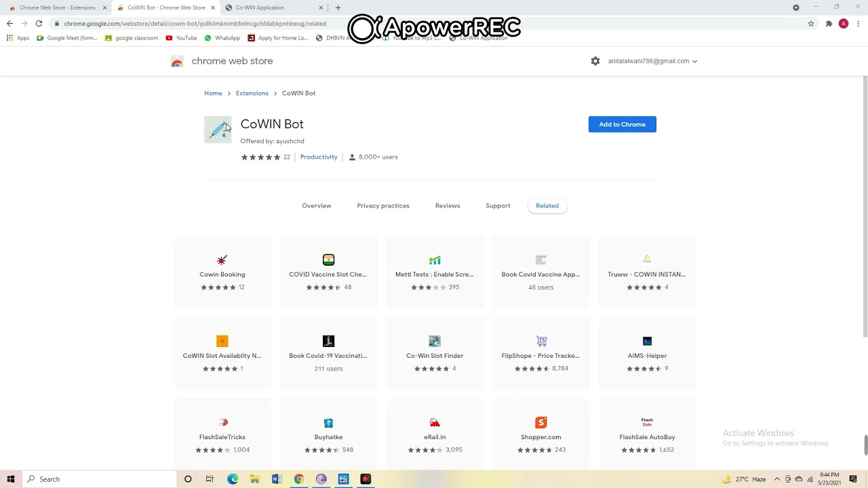The height and width of the screenshot is (488, 868).
Task: Open Buyhatke extension icon
Action: [x=328, y=422]
